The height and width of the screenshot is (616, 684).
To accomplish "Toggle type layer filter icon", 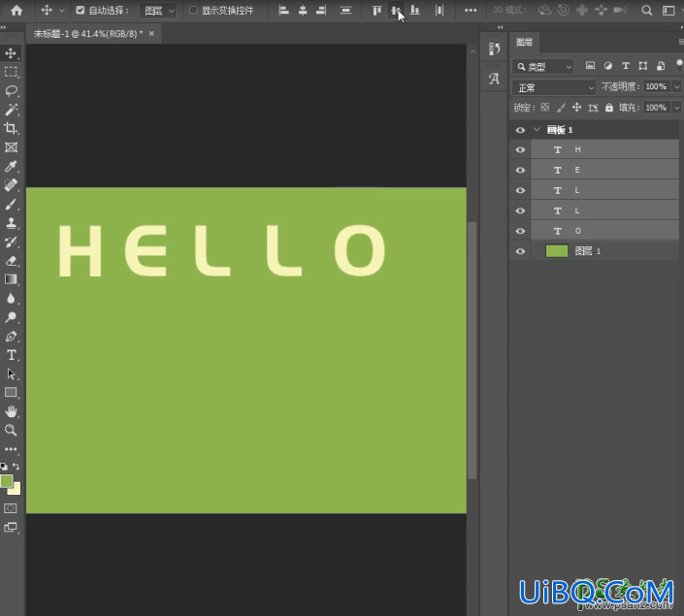I will point(626,65).
